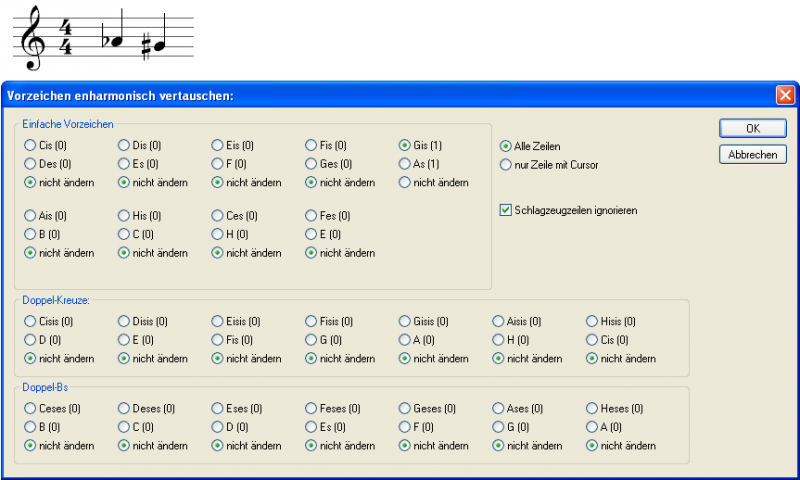Screen dimensions: 800x480
Task: Click the treble clef in the score
Action: (x=35, y=39)
